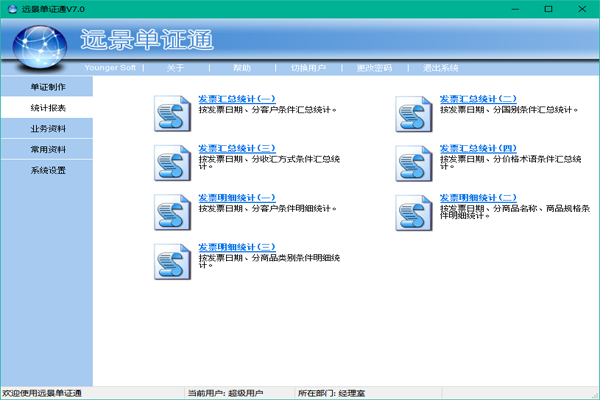The image size is (600, 400).
Task: Open the 发票汇总统计(三) link
Action: click(237, 149)
